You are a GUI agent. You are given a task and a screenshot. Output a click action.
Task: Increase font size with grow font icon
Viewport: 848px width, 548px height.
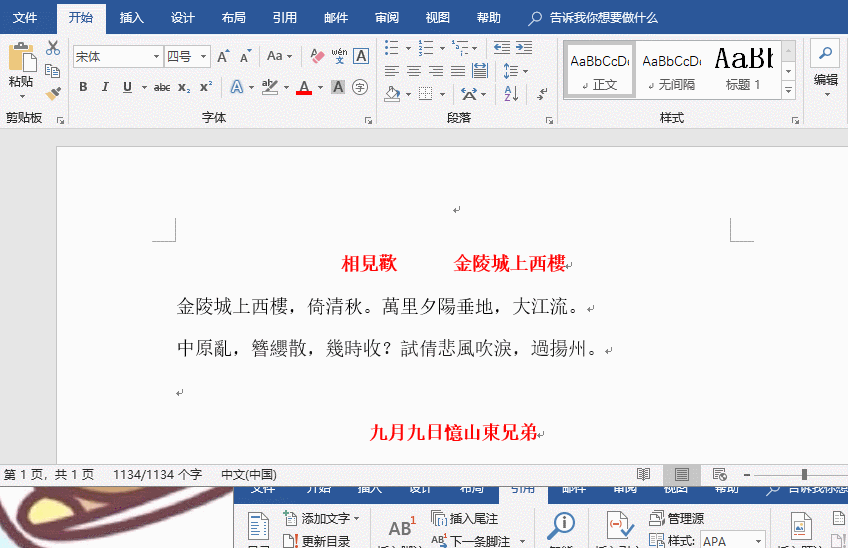coord(223,56)
